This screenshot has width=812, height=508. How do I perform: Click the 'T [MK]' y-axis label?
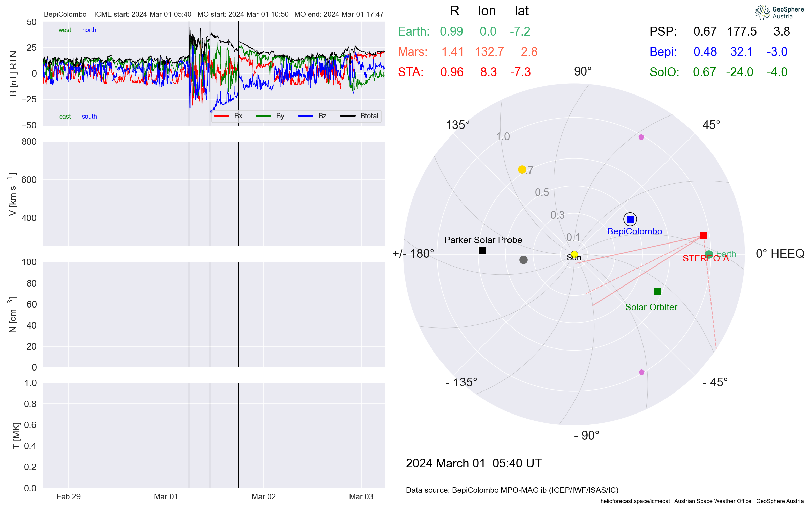pos(16,436)
